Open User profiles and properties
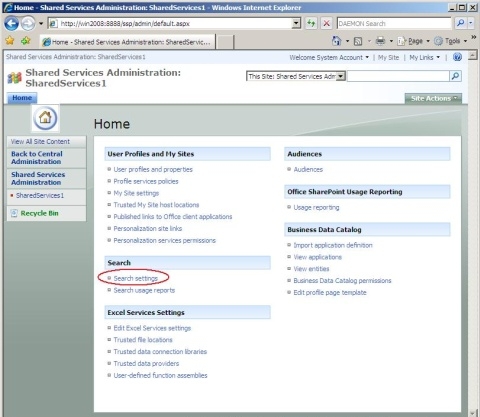Screen dimensions: 480x417 click(x=153, y=169)
